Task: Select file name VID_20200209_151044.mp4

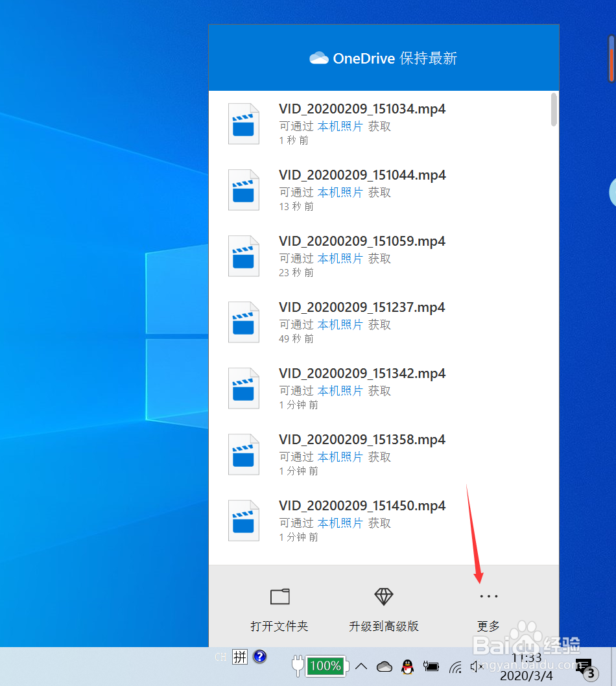Action: (x=362, y=175)
